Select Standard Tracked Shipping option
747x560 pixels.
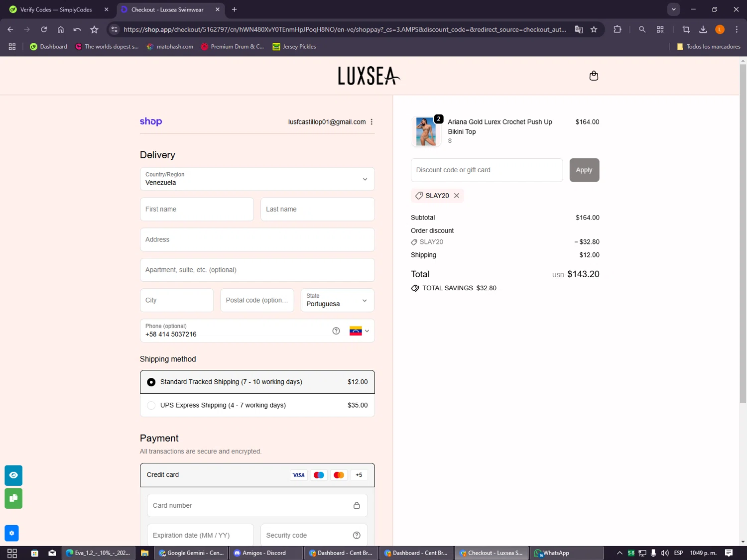[x=257, y=382]
